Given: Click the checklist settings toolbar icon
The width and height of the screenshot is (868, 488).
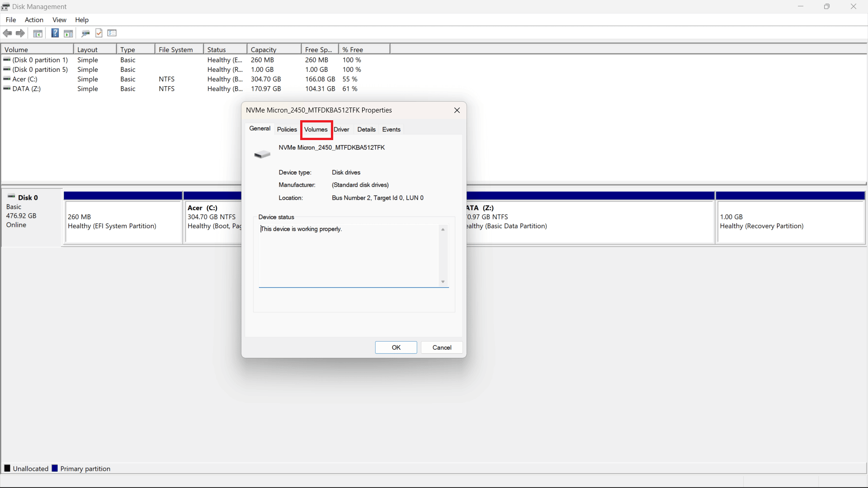Looking at the screenshot, I should click(112, 33).
